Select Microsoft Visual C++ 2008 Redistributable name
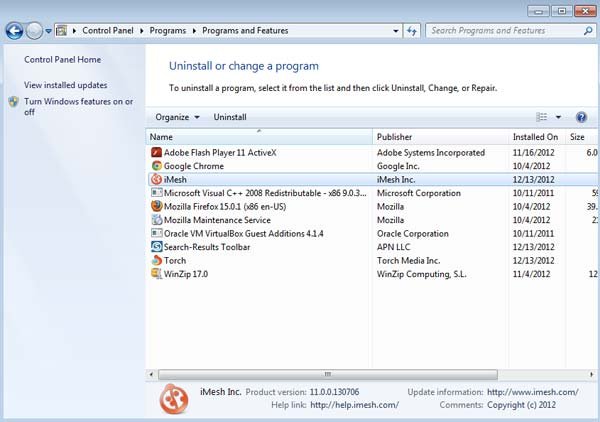Screen dimensions: 600x422 [265, 193]
